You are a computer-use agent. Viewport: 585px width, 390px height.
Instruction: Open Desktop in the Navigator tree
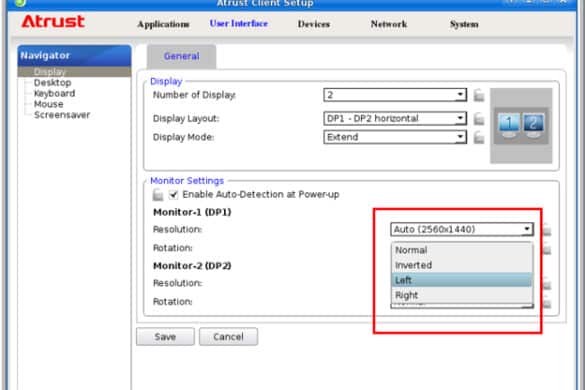[52, 82]
